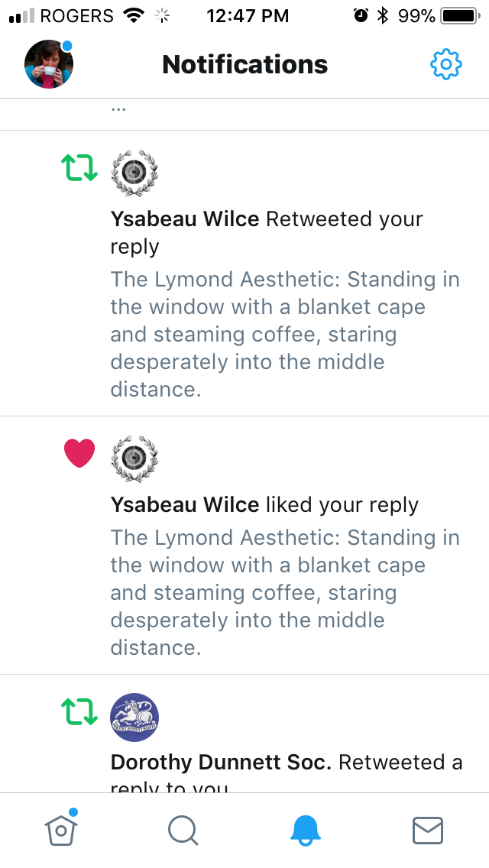The width and height of the screenshot is (489, 868).
Task: Open Ysabeau Wilce's name in the like notification
Action: pyautogui.click(x=185, y=505)
